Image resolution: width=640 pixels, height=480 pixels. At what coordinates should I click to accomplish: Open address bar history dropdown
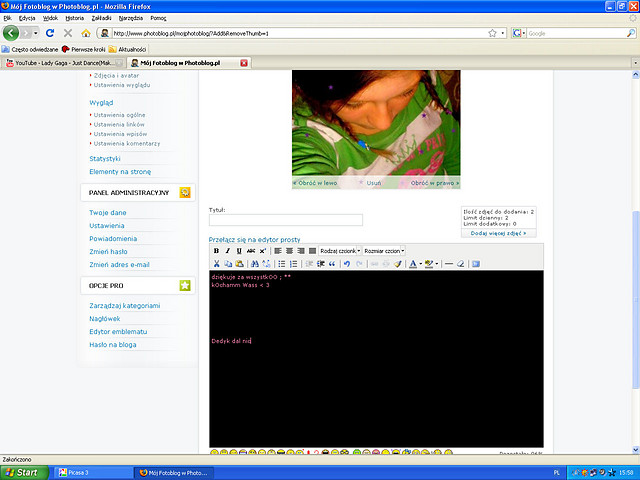pos(502,33)
